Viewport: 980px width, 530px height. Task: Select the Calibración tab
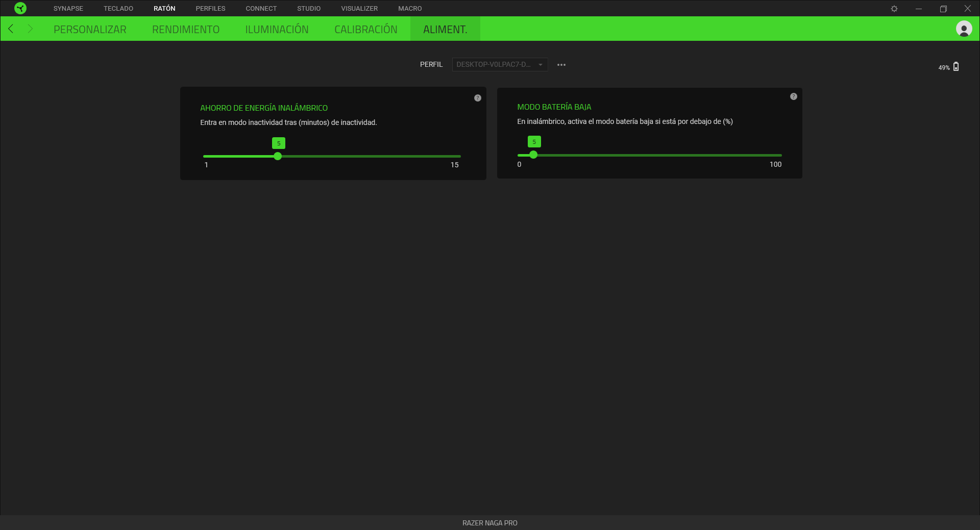(x=365, y=30)
